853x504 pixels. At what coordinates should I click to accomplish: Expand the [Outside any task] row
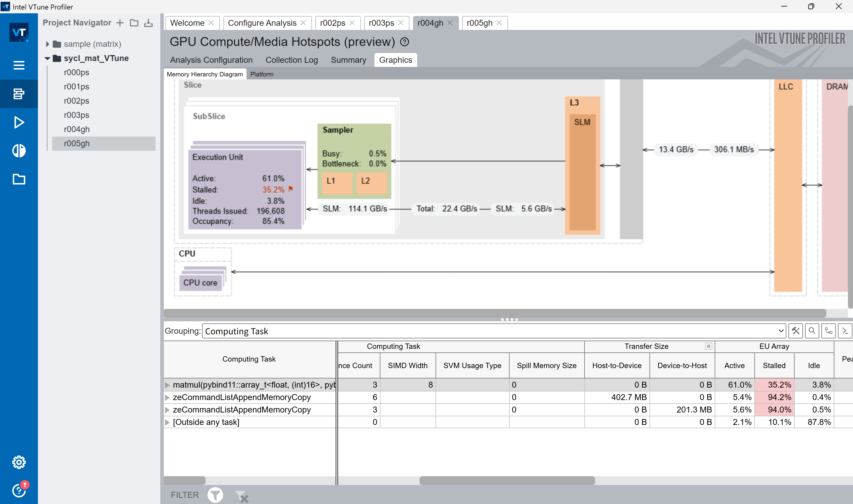click(167, 422)
